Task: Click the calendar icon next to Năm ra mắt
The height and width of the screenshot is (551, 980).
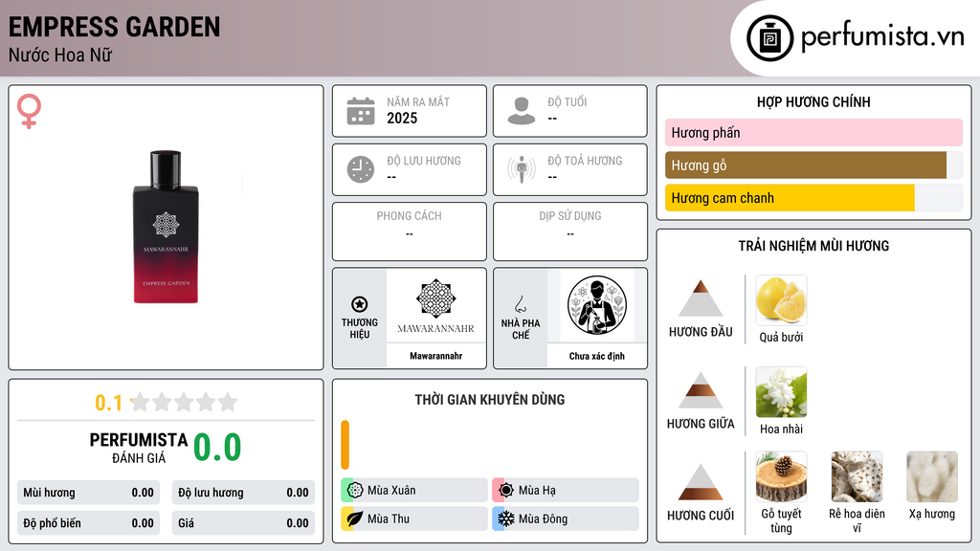Action: [361, 111]
